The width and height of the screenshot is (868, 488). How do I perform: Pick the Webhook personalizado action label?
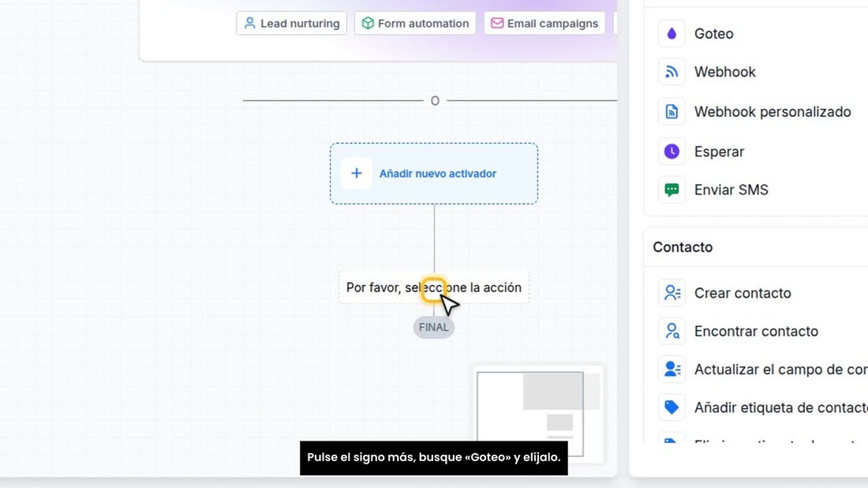click(x=773, y=112)
